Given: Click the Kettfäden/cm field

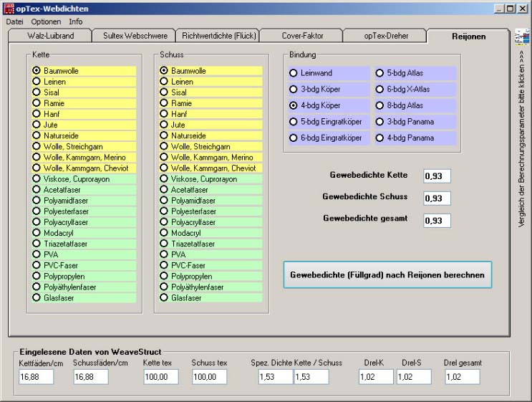Looking at the screenshot, I should click(37, 377).
